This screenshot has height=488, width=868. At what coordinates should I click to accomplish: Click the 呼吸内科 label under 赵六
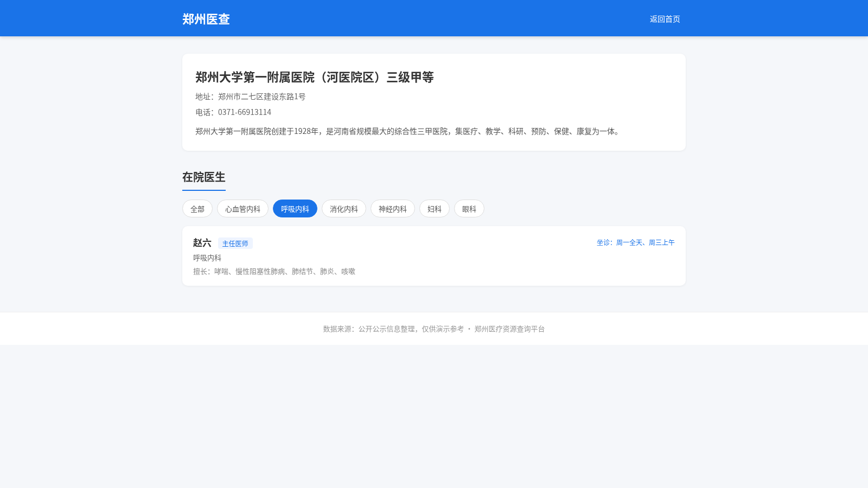207,258
